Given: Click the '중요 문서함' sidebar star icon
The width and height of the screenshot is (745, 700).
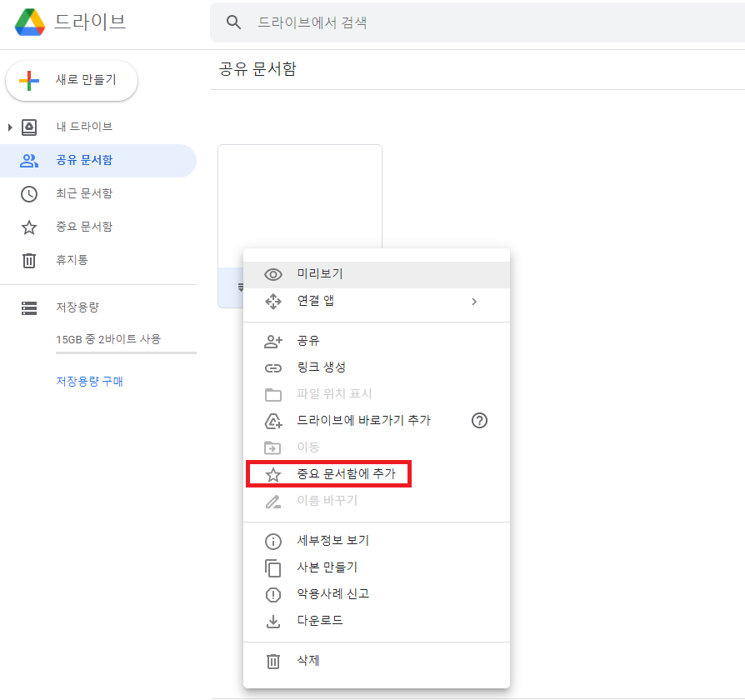Looking at the screenshot, I should click(x=29, y=227).
